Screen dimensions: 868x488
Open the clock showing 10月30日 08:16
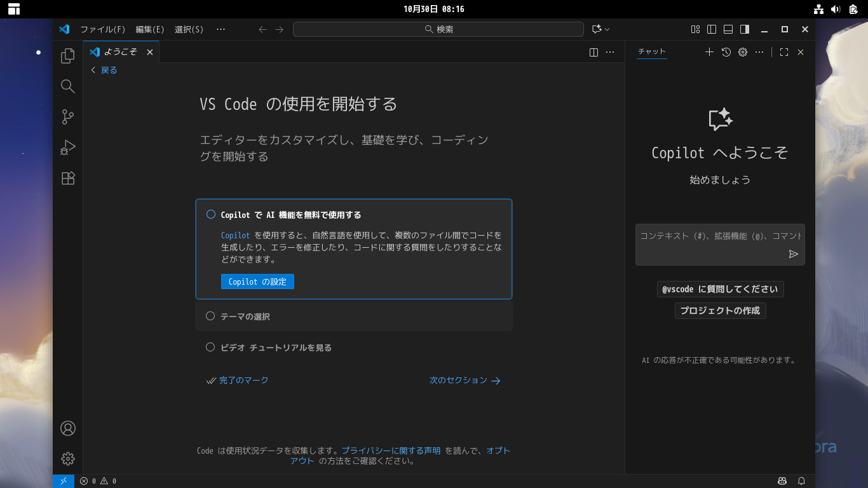coord(434,9)
